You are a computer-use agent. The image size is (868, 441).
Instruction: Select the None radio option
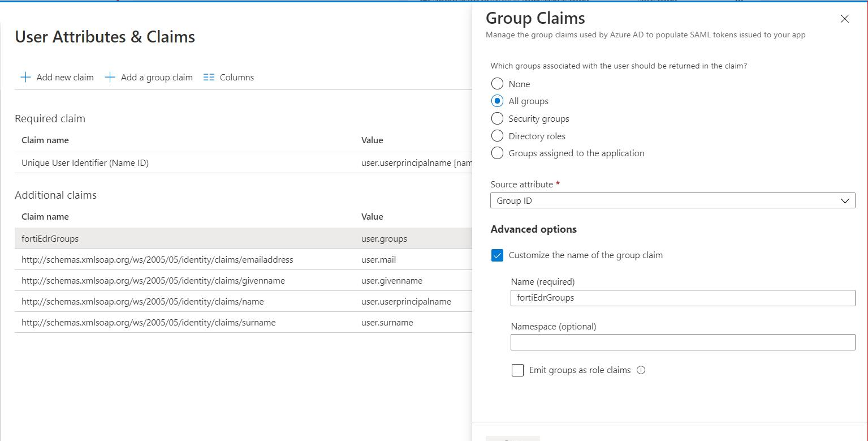[x=497, y=84]
